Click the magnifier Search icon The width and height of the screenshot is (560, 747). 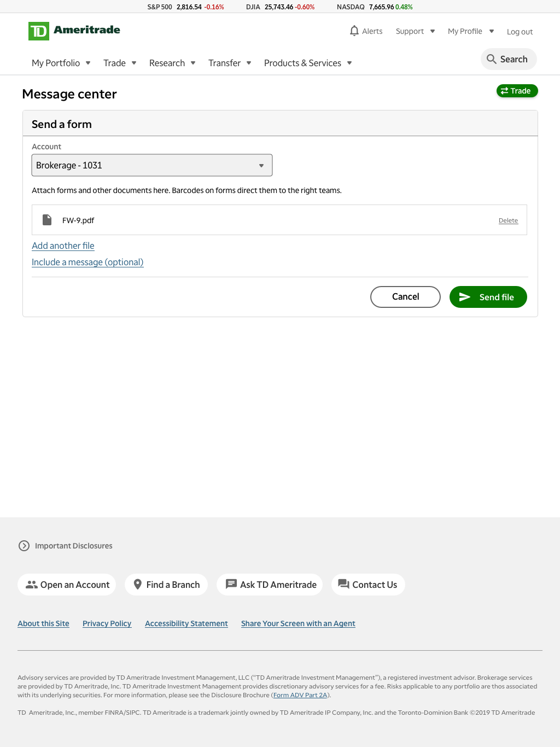[492, 59]
